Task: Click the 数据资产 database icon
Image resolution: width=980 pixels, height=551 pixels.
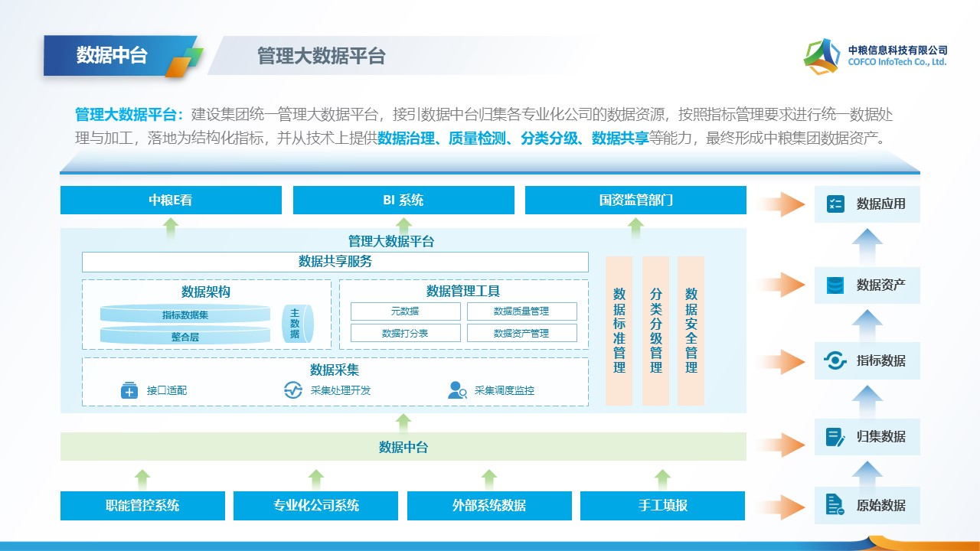Action: point(835,285)
